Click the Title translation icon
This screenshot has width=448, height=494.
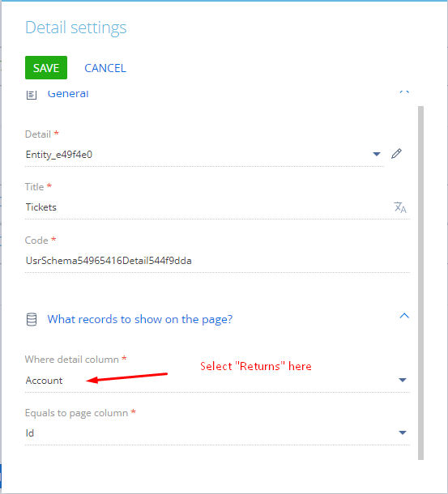click(400, 207)
